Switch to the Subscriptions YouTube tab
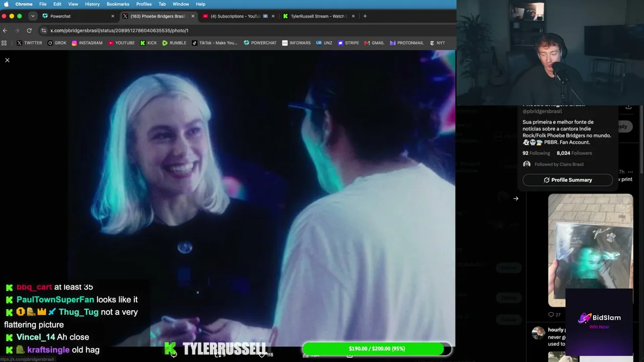The width and height of the screenshot is (644, 362). pyautogui.click(x=238, y=16)
